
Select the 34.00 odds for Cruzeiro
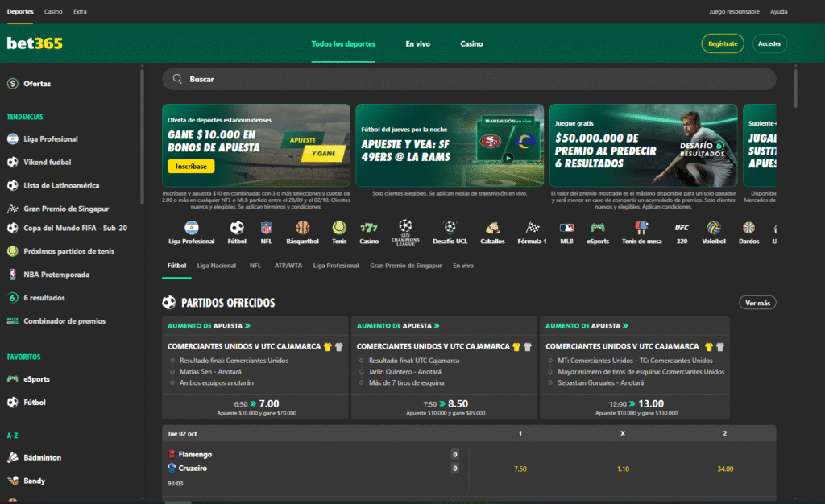click(724, 468)
